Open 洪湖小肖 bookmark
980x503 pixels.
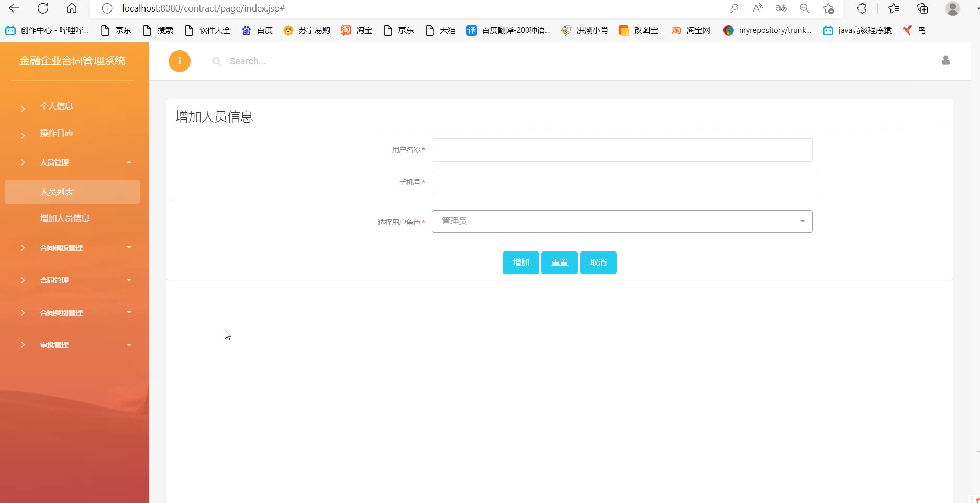tap(585, 30)
